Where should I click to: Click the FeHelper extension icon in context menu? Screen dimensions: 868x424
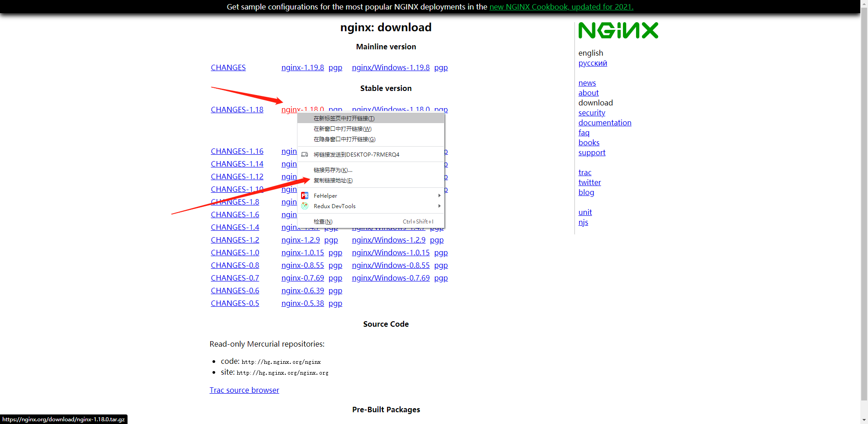pyautogui.click(x=305, y=195)
